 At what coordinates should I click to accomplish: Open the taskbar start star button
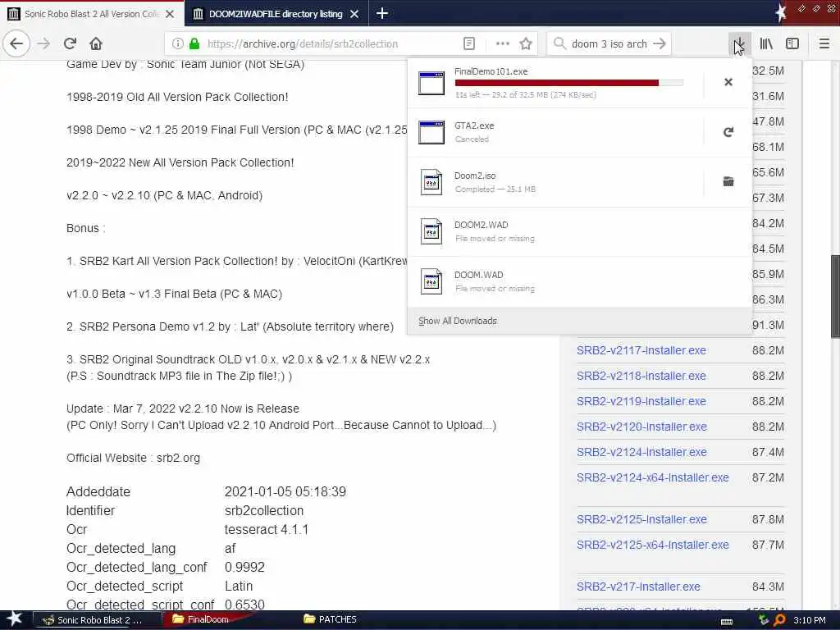[x=15, y=619]
